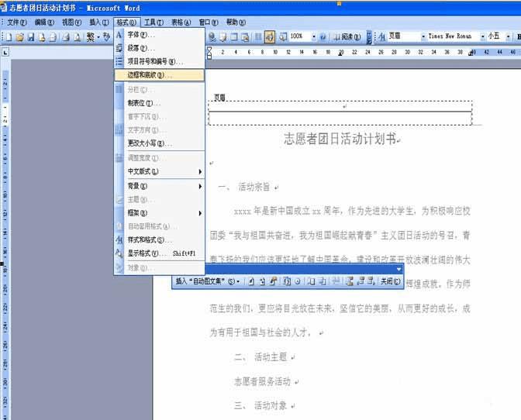
Task: Click the heading 一、活动宗旨
Action: point(244,187)
